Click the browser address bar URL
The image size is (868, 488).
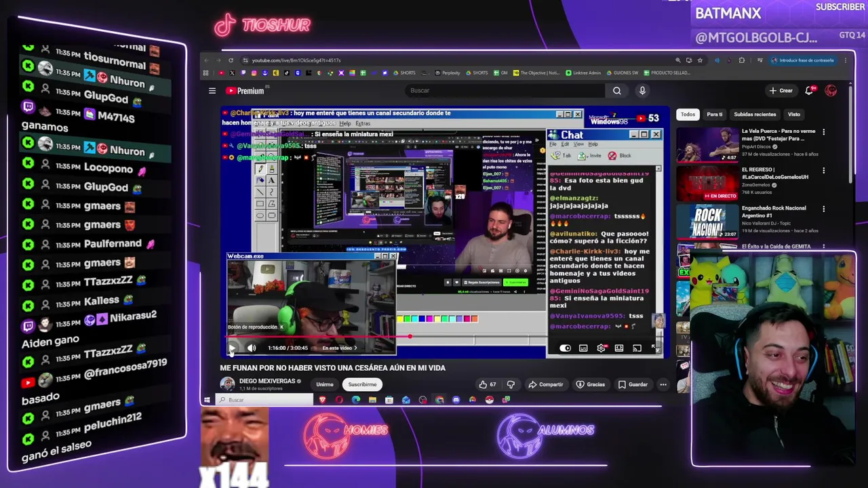pos(296,60)
